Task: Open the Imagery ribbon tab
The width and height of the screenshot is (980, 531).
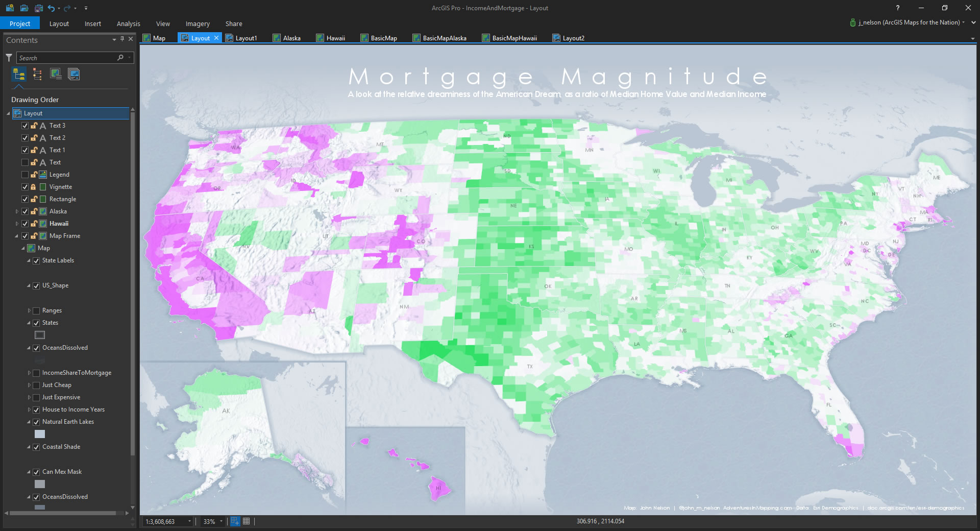Action: tap(198, 23)
